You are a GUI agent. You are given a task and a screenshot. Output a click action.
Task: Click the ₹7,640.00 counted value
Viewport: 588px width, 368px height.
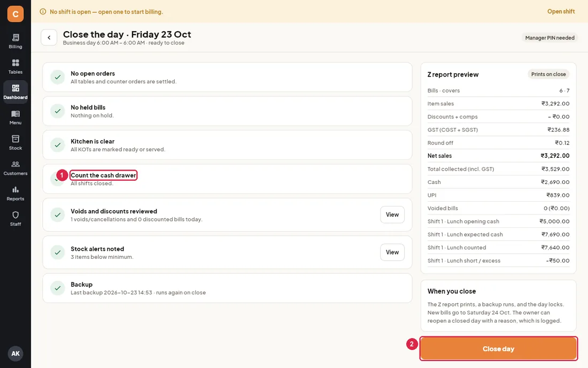pyautogui.click(x=555, y=248)
